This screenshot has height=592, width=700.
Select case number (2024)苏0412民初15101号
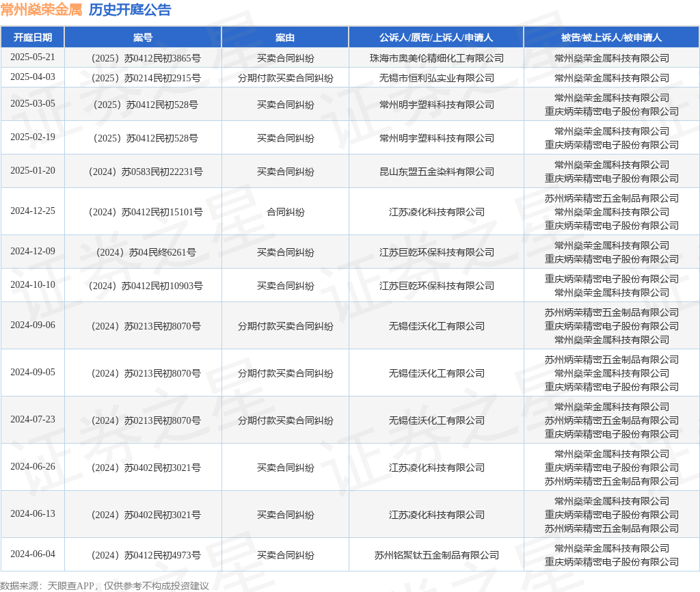pos(144,212)
